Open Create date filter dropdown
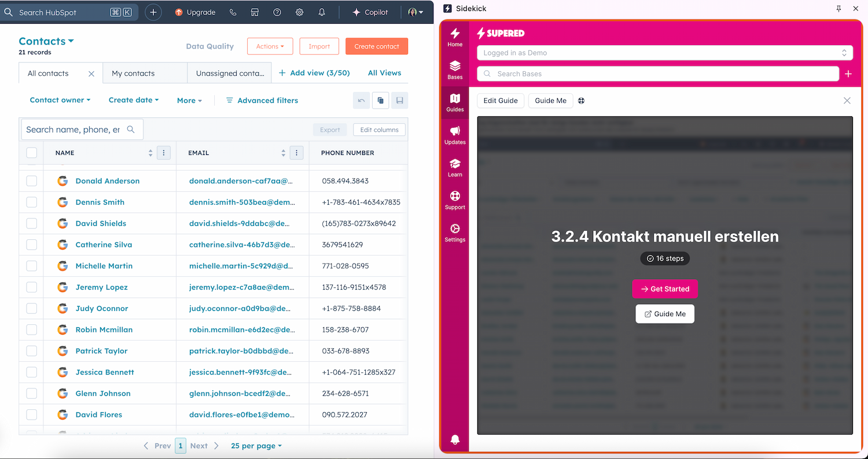The width and height of the screenshot is (868, 459). 134,100
